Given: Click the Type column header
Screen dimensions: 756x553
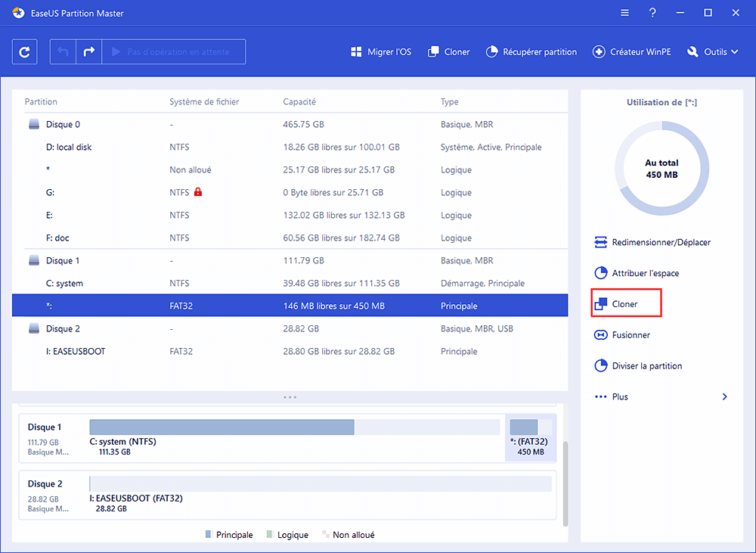Looking at the screenshot, I should (x=449, y=102).
